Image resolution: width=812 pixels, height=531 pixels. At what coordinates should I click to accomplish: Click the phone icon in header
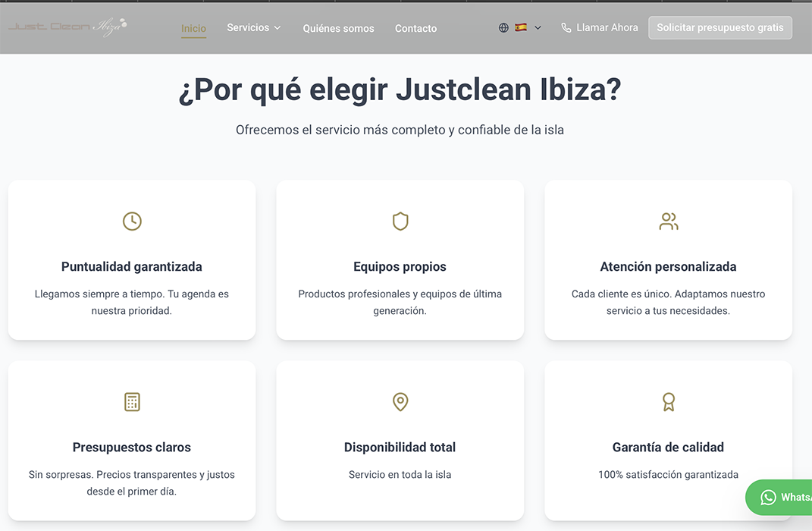click(x=566, y=28)
